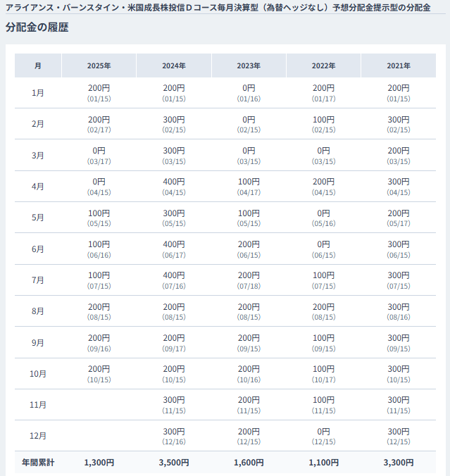Viewport: 450px width, 476px height.
Task: Click the 分配金の履歴 heading
Action: pos(37,27)
